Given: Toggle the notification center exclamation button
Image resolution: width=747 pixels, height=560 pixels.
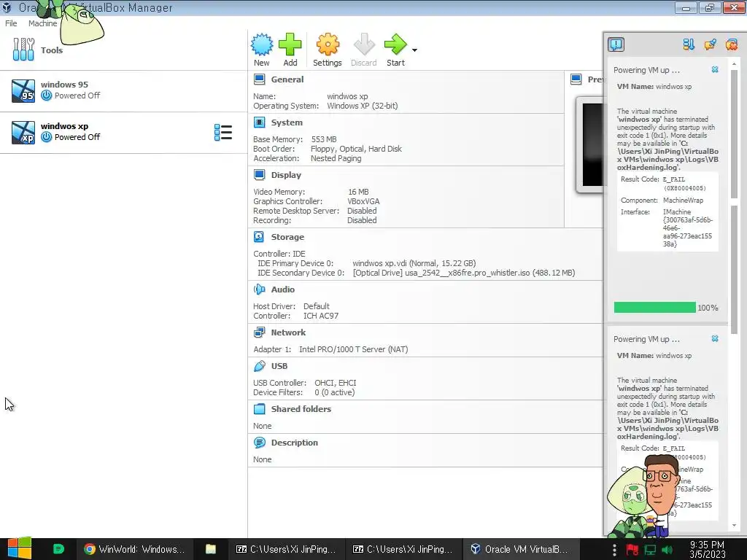Looking at the screenshot, I should click(616, 44).
